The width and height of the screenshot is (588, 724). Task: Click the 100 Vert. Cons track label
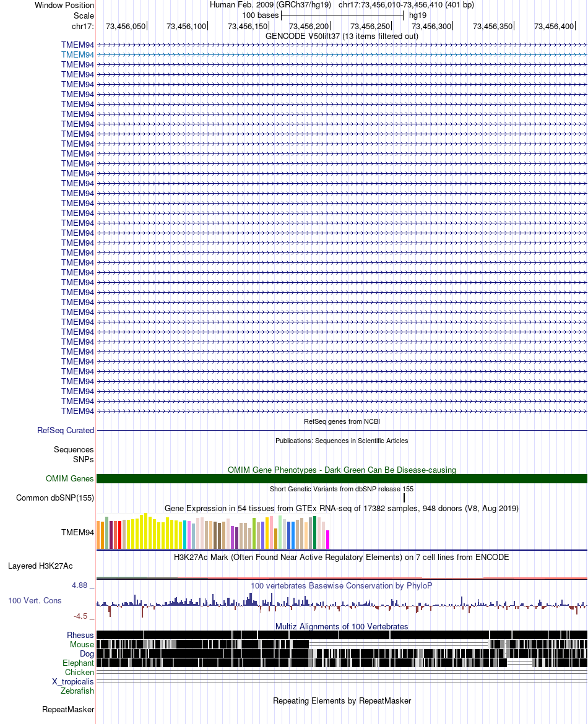35,601
